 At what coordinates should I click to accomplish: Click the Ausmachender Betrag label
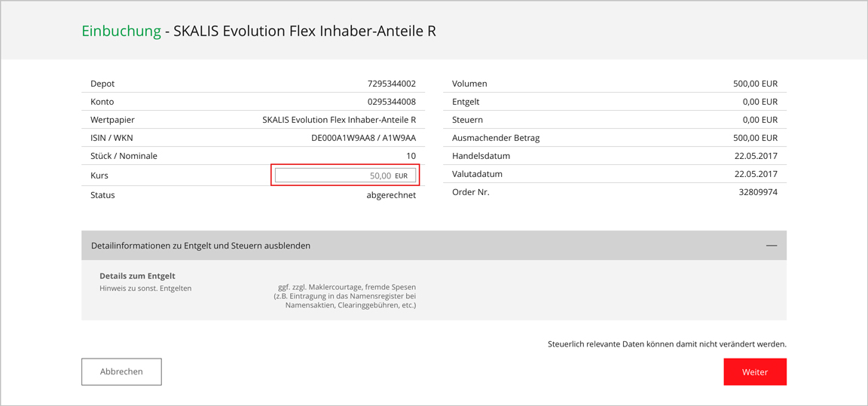[x=496, y=139]
